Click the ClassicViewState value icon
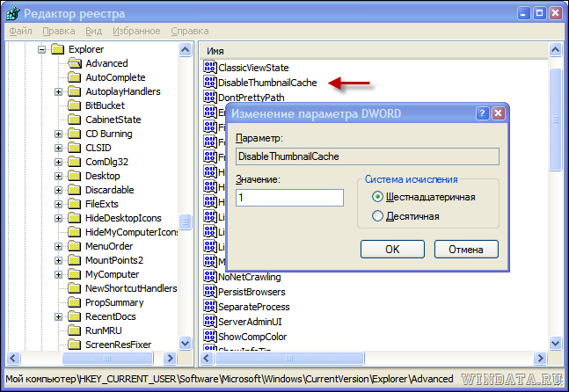This screenshot has width=569, height=392. coord(210,68)
